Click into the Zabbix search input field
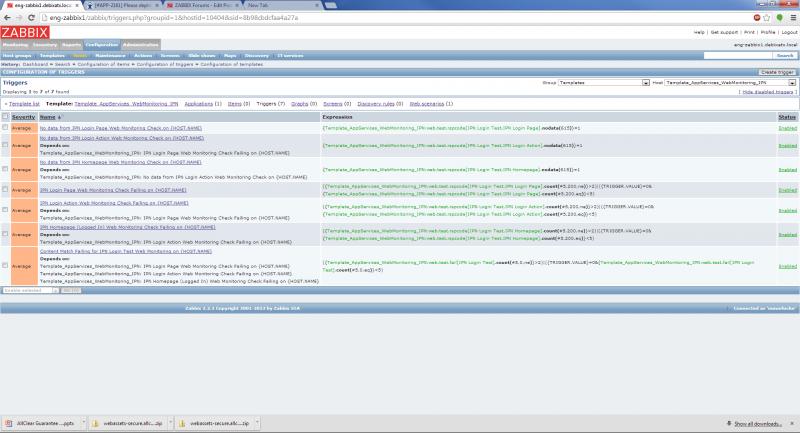 pos(737,56)
